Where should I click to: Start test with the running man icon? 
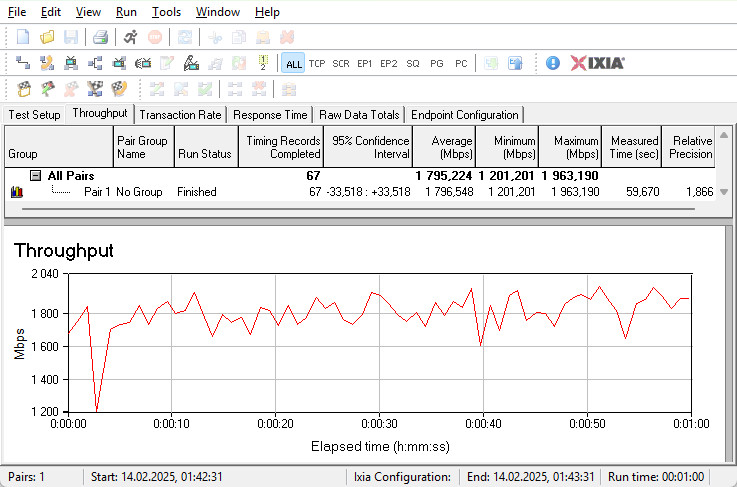131,37
